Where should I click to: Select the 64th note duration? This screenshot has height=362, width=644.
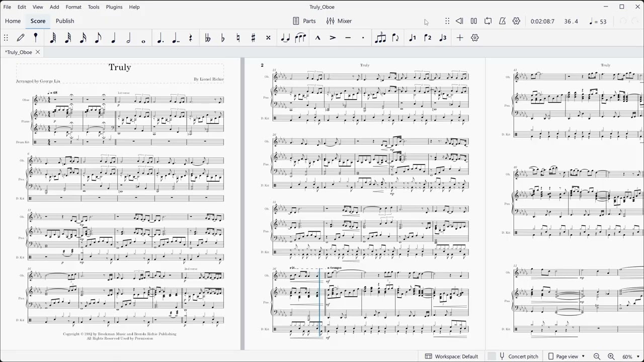pyautogui.click(x=53, y=38)
